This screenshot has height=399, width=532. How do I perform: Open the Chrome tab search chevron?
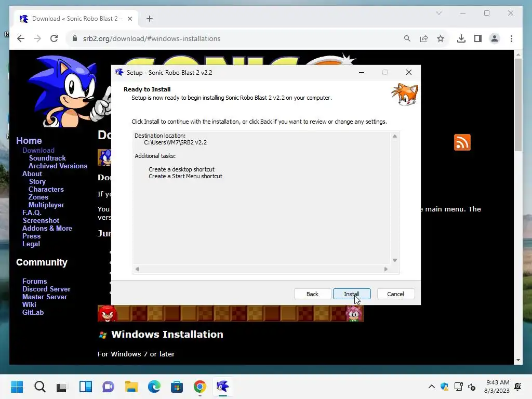pyautogui.click(x=438, y=13)
